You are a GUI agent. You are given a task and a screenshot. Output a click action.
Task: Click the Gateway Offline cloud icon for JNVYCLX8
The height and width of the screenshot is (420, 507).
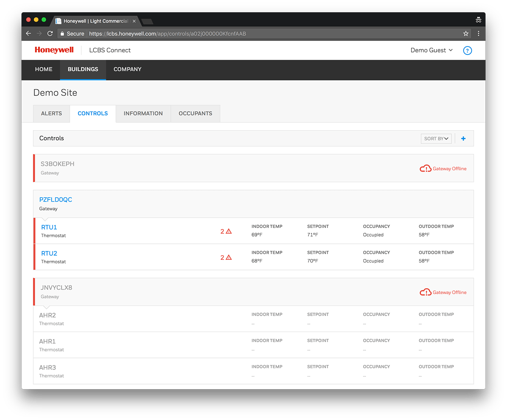pos(425,292)
